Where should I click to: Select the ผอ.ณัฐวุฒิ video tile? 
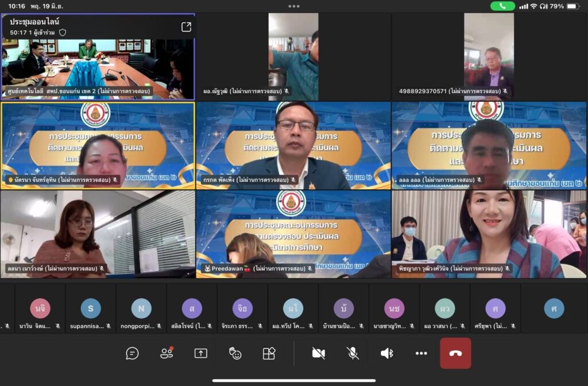[x=293, y=57]
